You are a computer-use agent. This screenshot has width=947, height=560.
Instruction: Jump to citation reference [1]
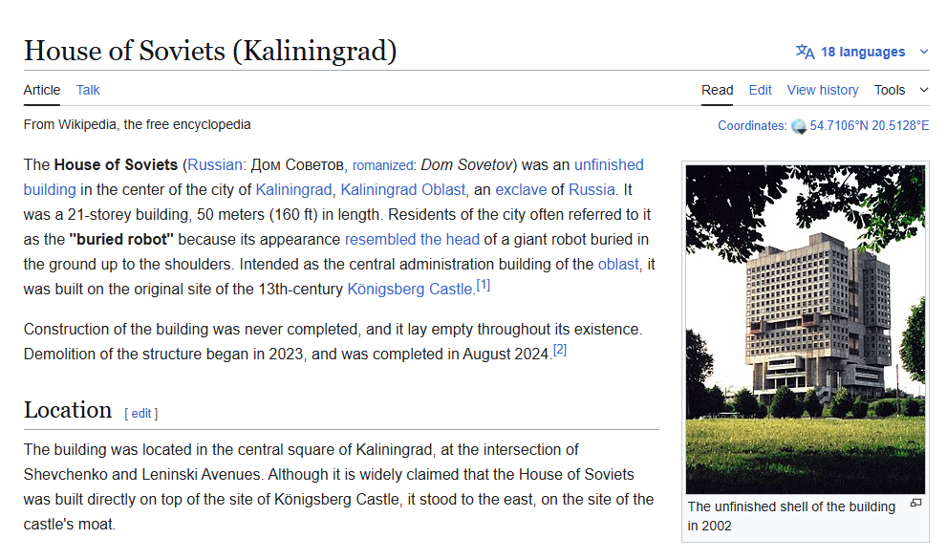[484, 285]
